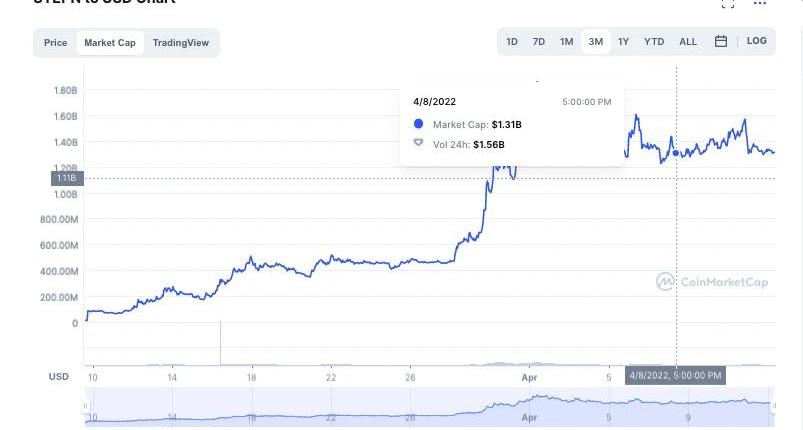
Task: Click the CoinMarketCap watermark logo
Action: 712,282
